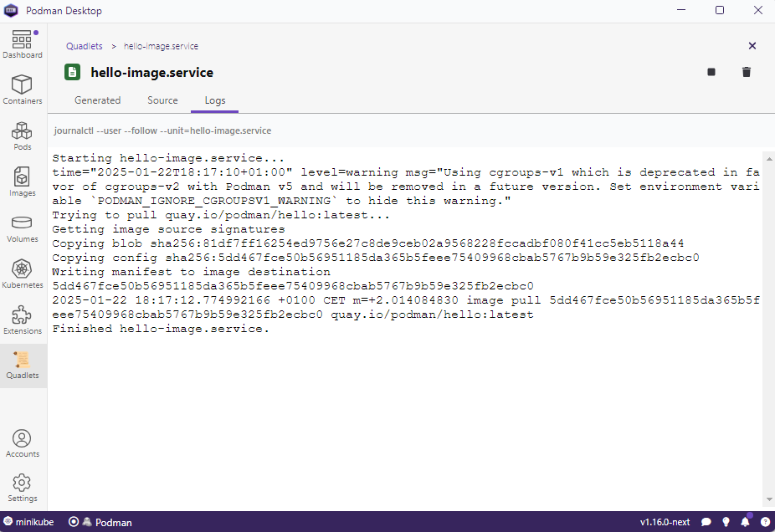This screenshot has height=532, width=775.
Task: Open the Kubernetes section
Action: (x=22, y=274)
